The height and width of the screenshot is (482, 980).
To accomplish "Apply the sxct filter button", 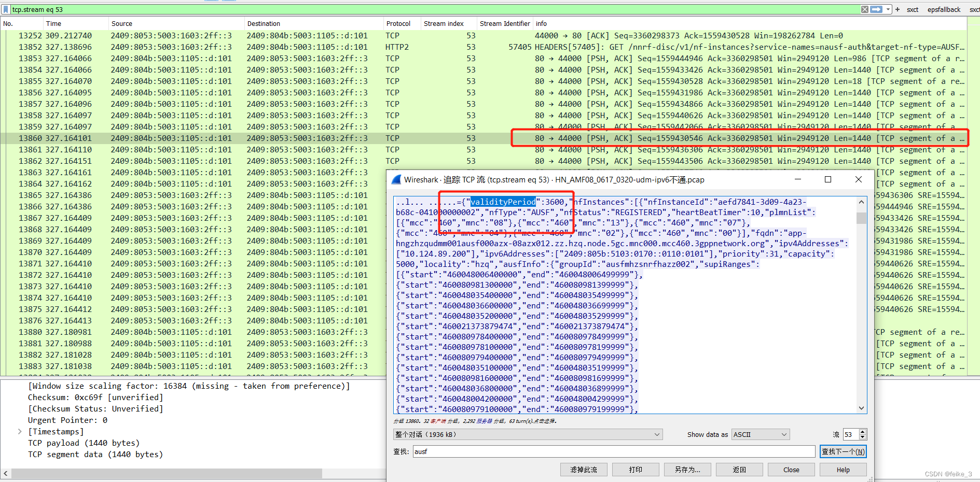I will 913,9.
